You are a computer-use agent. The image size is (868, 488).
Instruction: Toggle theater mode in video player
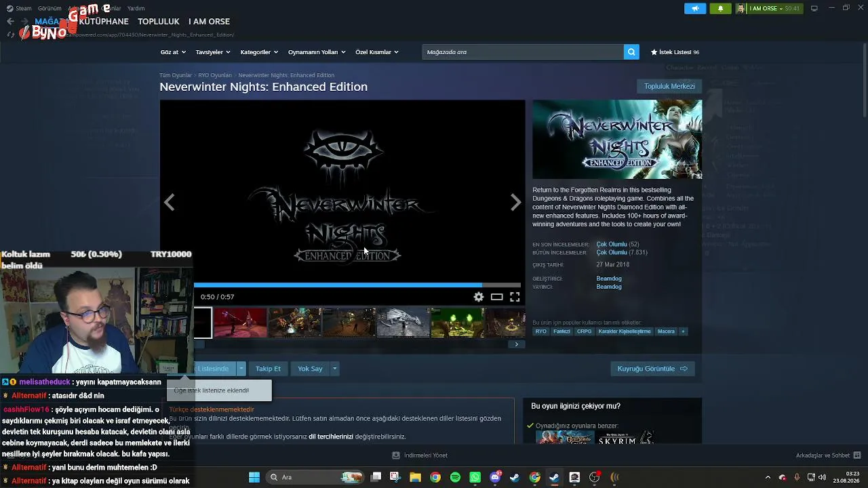coord(497,297)
